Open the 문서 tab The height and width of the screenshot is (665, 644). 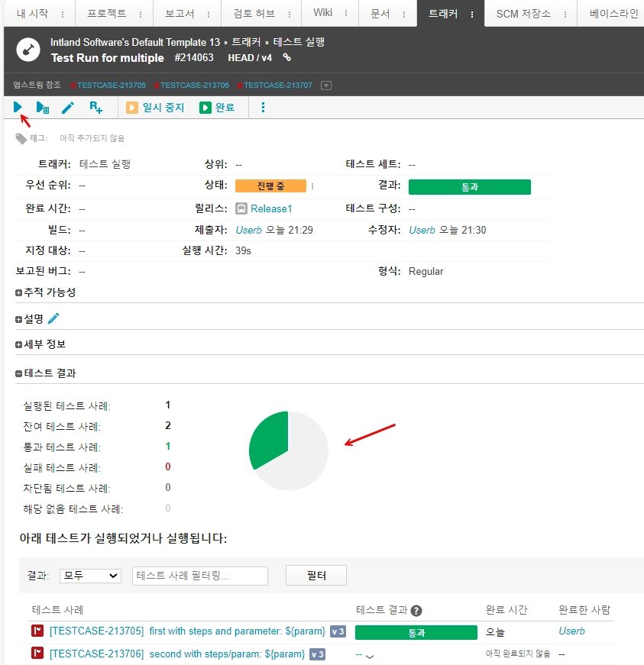(380, 14)
